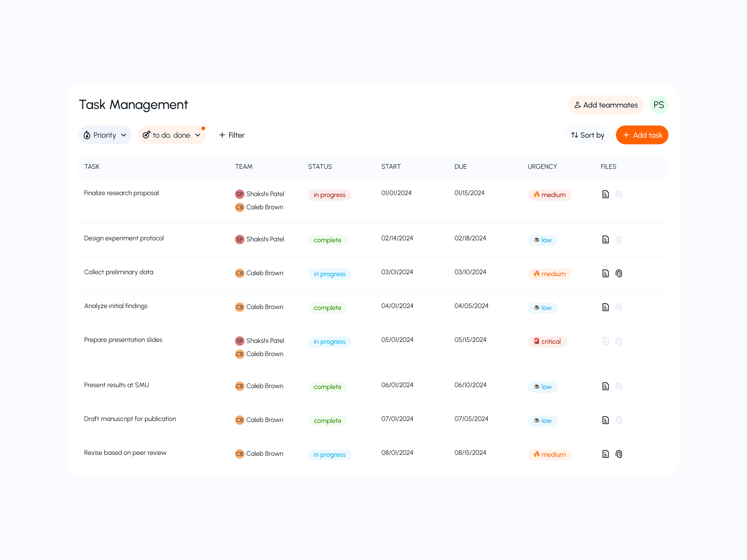The width and height of the screenshot is (747, 560).
Task: Click the URGENCY column header
Action: click(542, 166)
